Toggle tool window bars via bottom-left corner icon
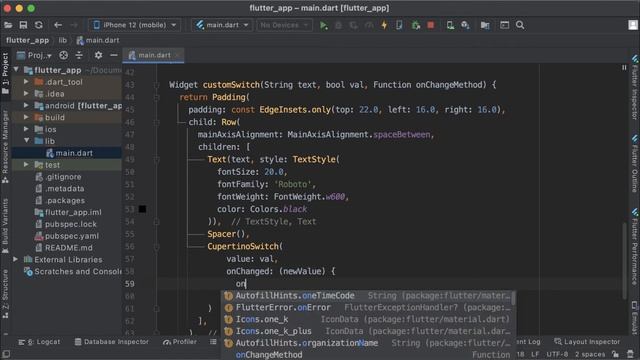 pyautogui.click(x=6, y=354)
